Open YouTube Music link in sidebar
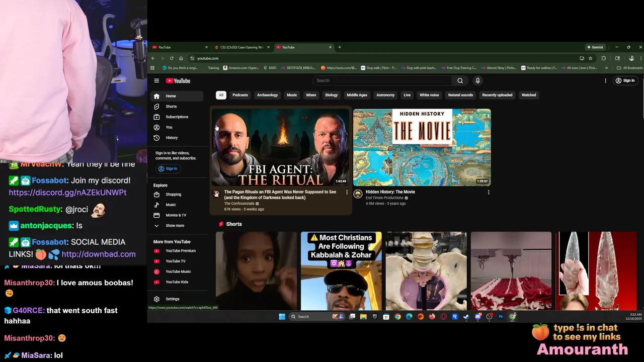Screen dimensions: 644x362 click(x=177, y=271)
